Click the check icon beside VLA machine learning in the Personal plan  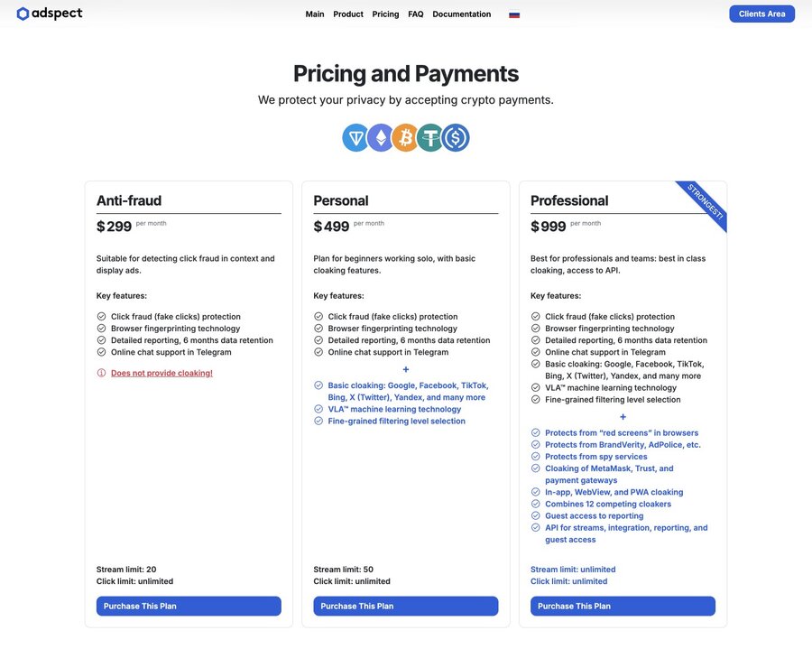(x=318, y=409)
